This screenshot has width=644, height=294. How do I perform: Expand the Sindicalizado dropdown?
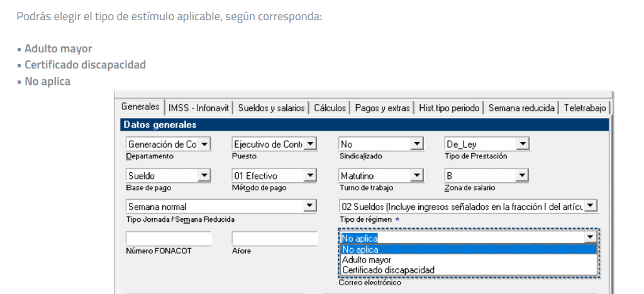[417, 144]
